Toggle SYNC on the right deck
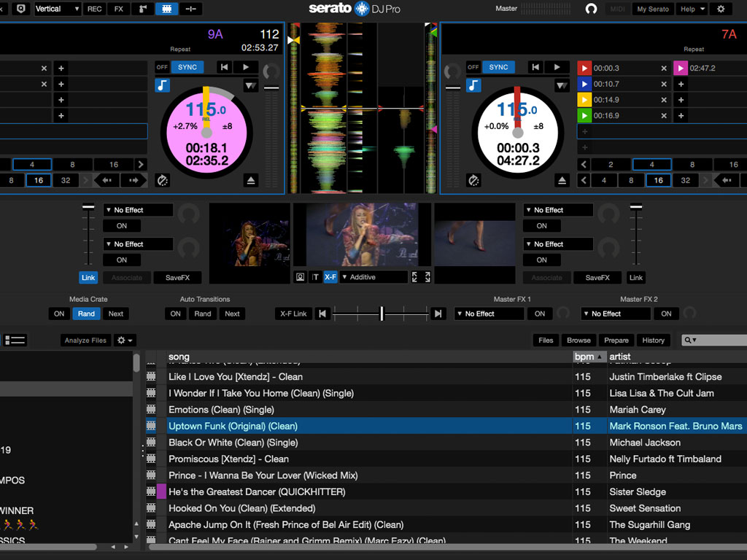747x560 pixels. pyautogui.click(x=498, y=67)
